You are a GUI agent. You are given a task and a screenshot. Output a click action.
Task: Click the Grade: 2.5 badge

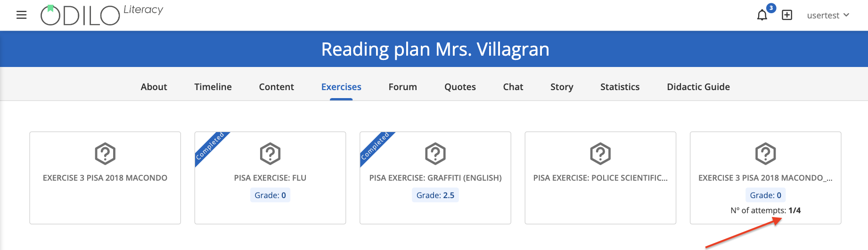coord(435,195)
